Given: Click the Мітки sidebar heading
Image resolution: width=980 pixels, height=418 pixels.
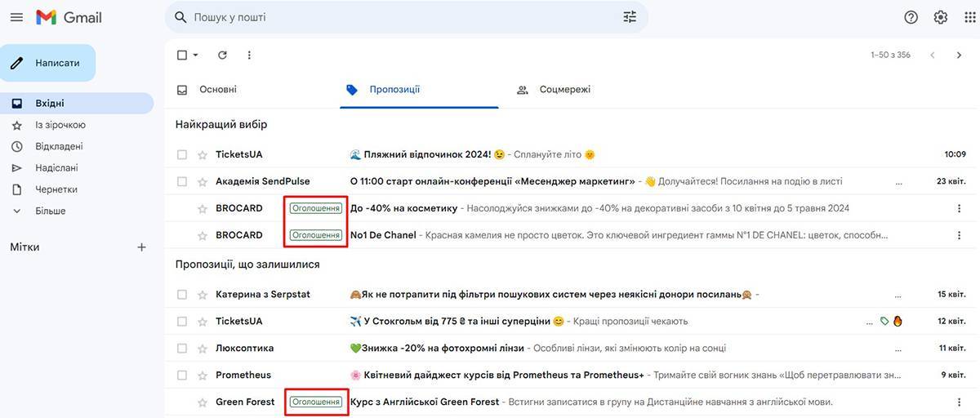Looking at the screenshot, I should pyautogui.click(x=24, y=247).
